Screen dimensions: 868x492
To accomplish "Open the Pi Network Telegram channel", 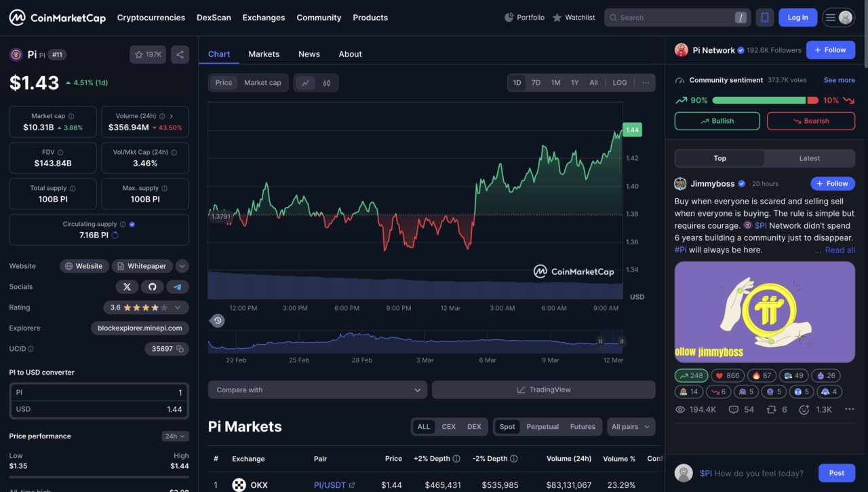I will pos(178,286).
